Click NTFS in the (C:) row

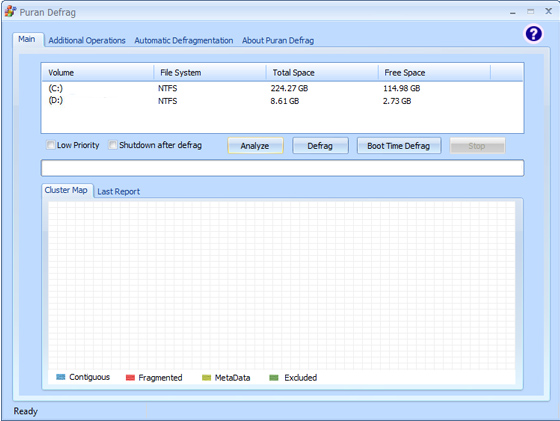(x=168, y=88)
